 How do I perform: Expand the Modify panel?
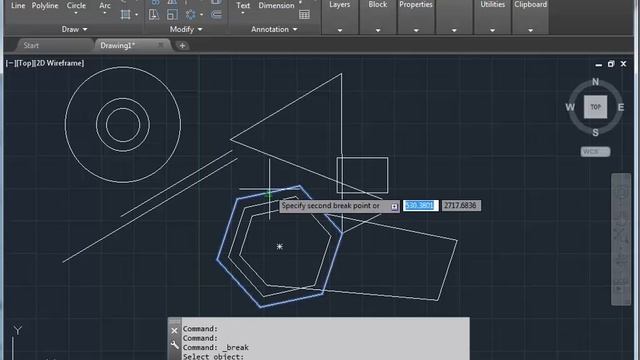pos(186,29)
